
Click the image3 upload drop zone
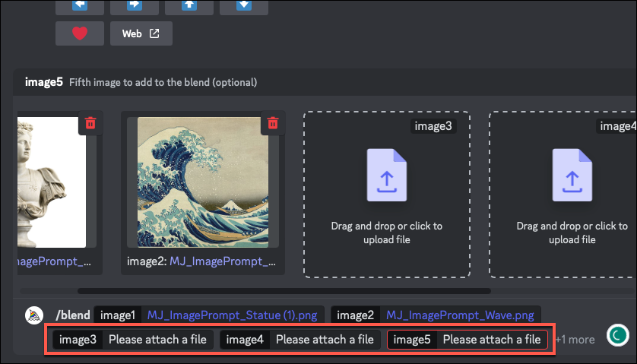point(387,195)
